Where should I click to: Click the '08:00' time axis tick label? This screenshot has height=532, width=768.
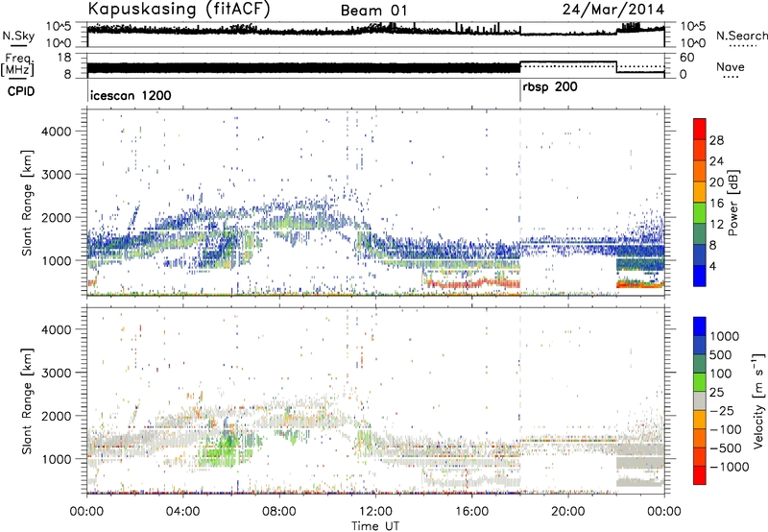point(278,511)
